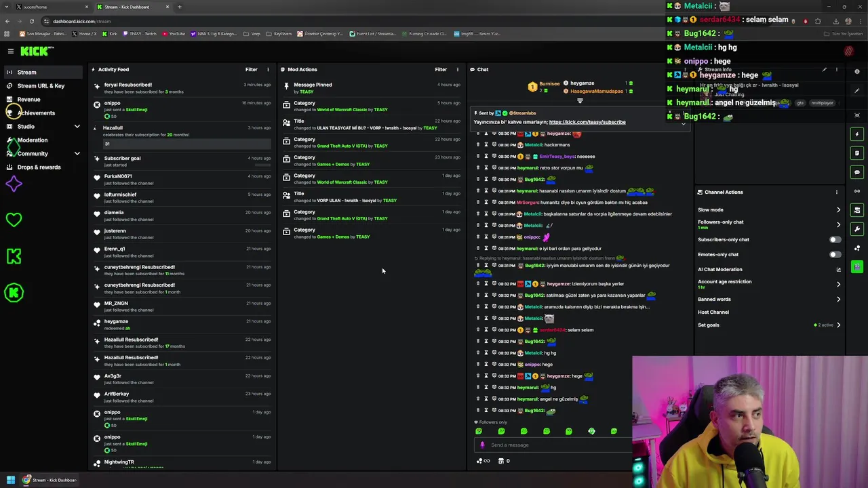Toggle the document Mod Actions panel icon
The width and height of the screenshot is (868, 488).
click(857, 153)
